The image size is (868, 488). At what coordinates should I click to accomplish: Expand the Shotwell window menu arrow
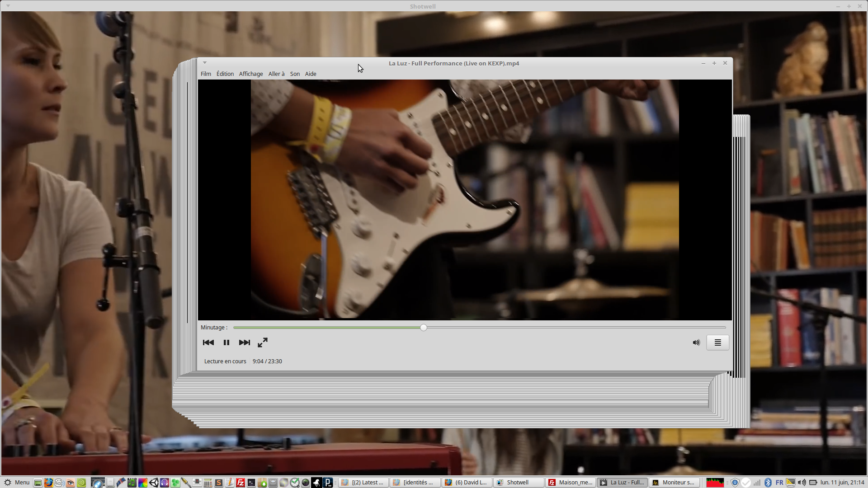(8, 6)
